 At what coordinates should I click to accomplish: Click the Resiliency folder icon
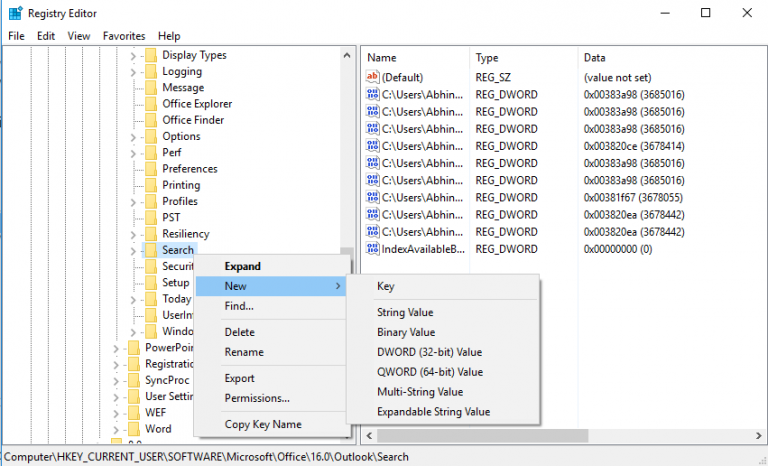151,233
